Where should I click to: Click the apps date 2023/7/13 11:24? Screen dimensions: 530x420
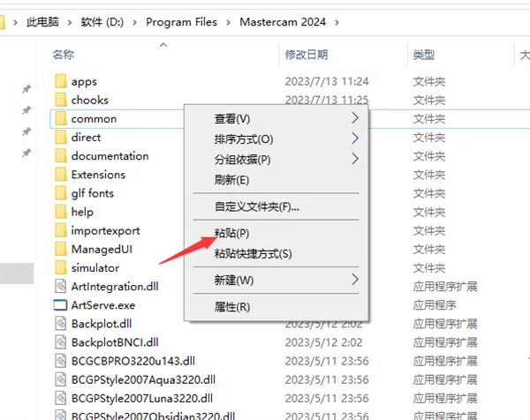[327, 81]
